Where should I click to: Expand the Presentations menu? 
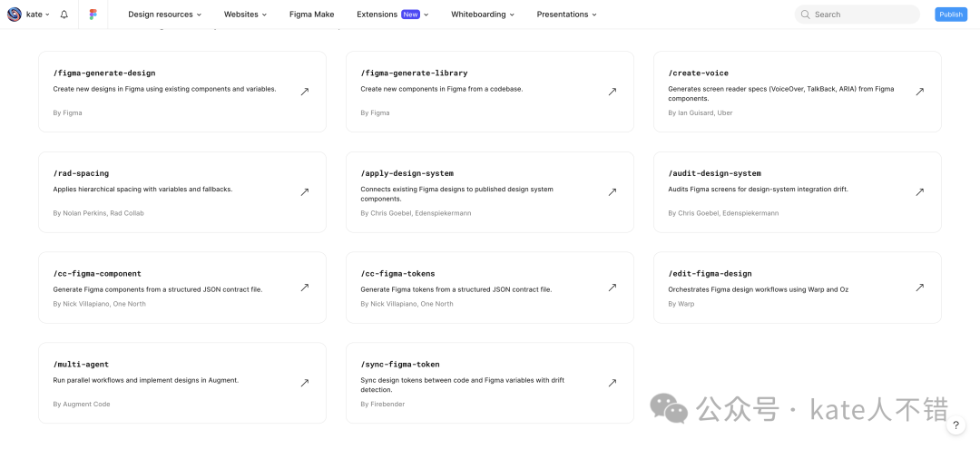(566, 15)
